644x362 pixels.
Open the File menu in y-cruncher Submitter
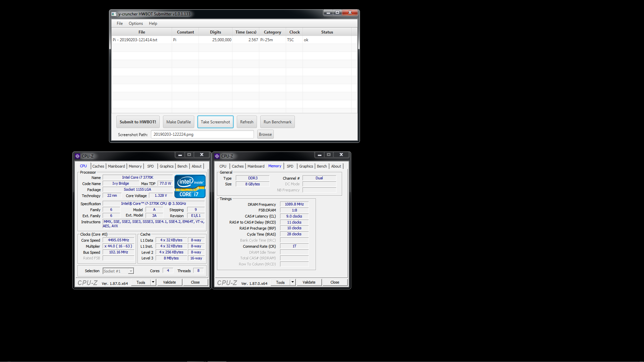(x=120, y=23)
